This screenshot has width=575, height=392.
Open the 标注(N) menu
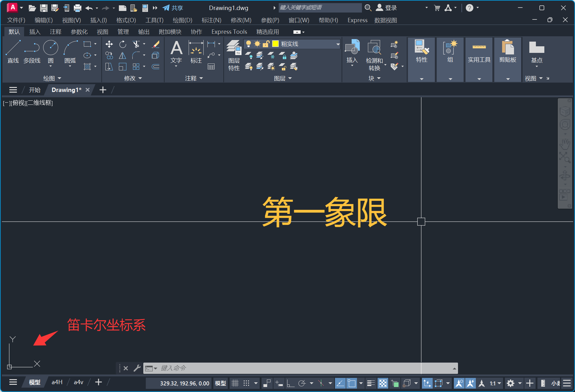pyautogui.click(x=211, y=20)
